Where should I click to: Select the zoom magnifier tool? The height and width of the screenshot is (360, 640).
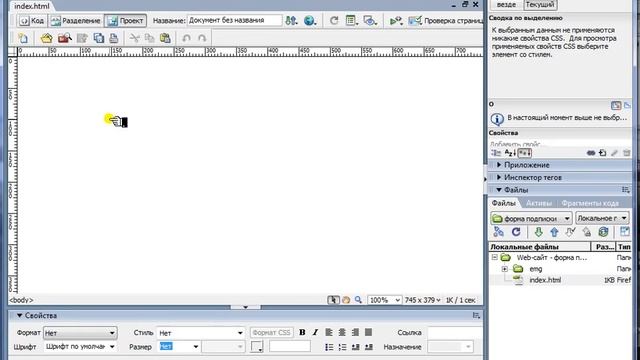tap(358, 300)
